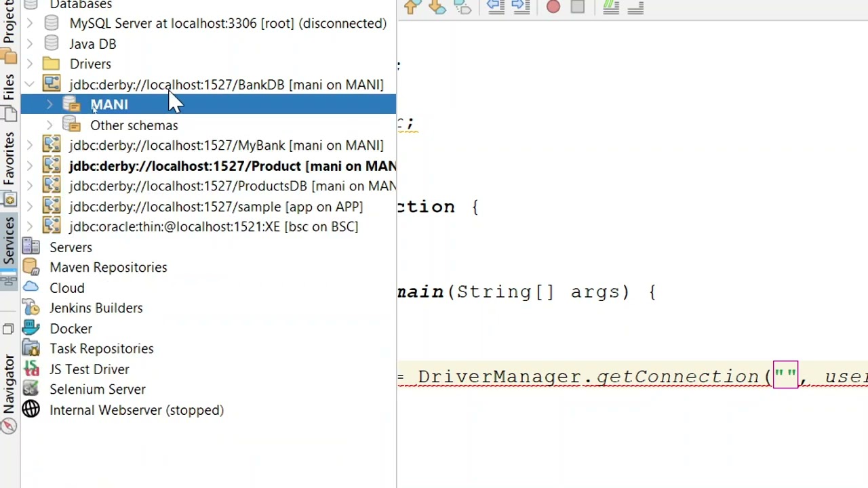Screen dimensions: 868x488
Task: Expand the MyBank connection node
Action: (x=29, y=145)
